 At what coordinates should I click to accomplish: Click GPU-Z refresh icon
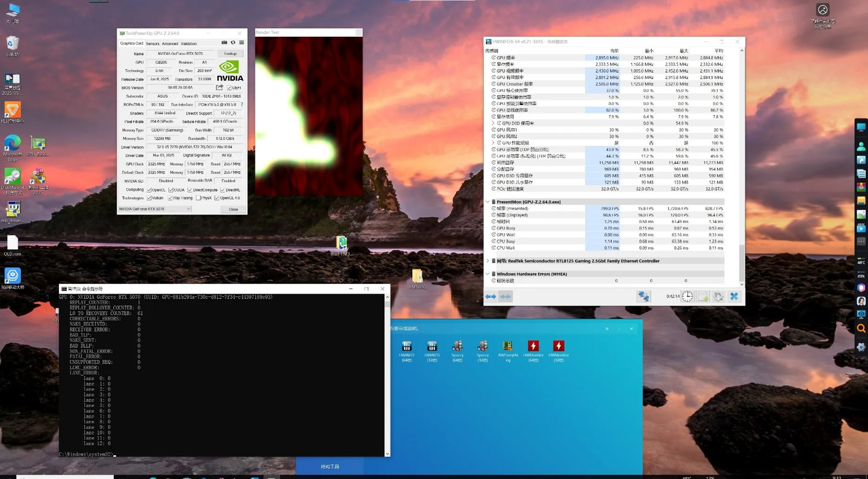(x=233, y=43)
